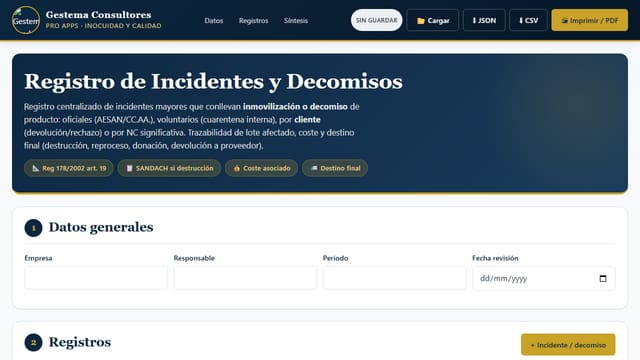Viewport: 640px width, 360px height.
Task: Select the Coste asociado chip
Action: [261, 168]
